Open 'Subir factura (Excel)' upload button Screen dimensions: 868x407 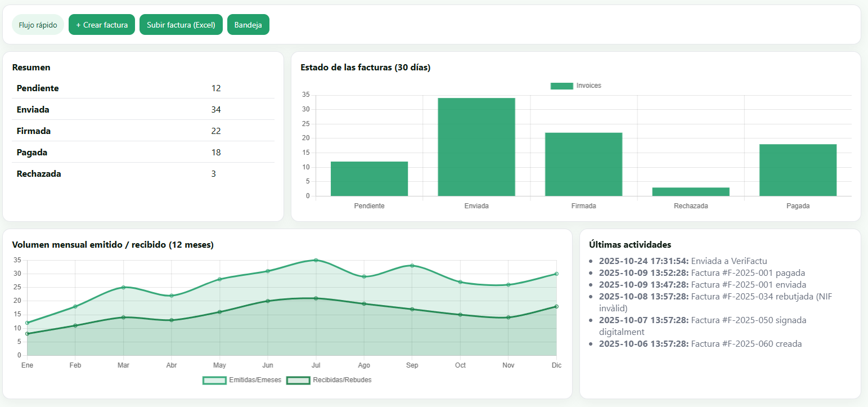(181, 25)
